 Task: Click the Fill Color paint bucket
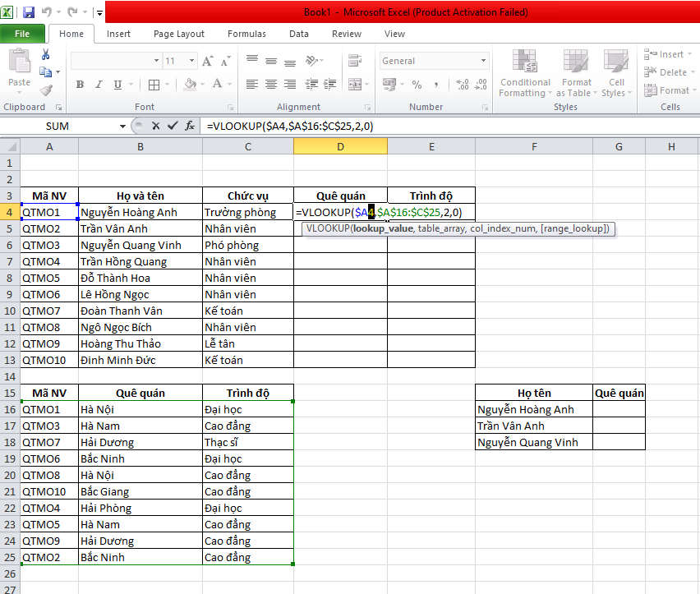[191, 85]
